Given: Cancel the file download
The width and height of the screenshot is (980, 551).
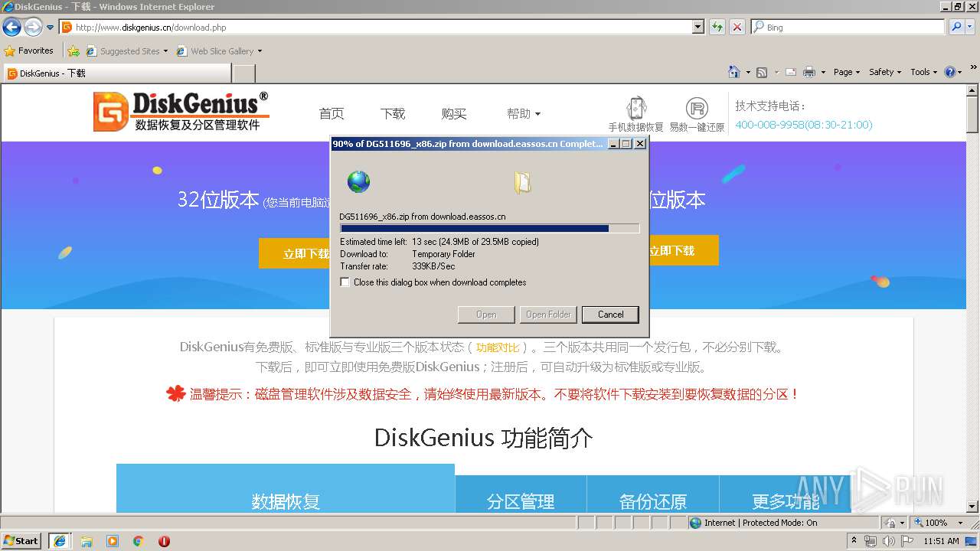Looking at the screenshot, I should click(x=610, y=315).
